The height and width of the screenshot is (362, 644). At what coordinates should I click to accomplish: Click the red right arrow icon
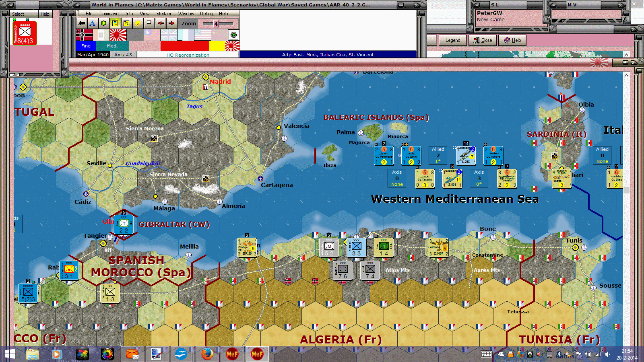click(x=171, y=23)
